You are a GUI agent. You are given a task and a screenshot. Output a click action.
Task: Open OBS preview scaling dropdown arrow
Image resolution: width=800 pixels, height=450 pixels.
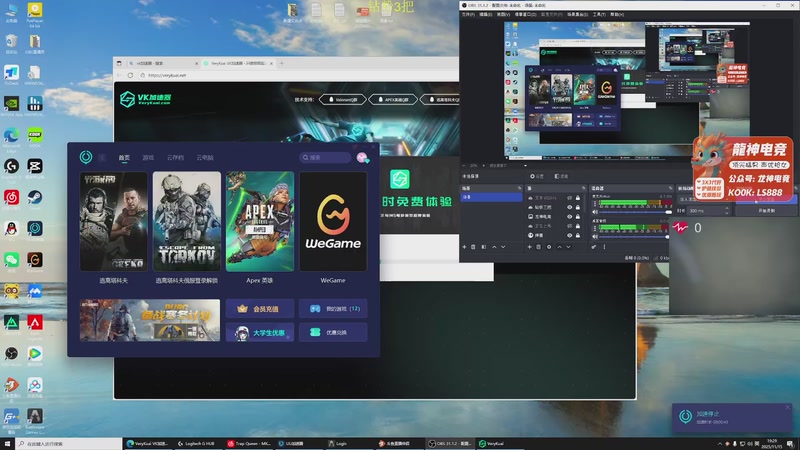click(x=525, y=165)
